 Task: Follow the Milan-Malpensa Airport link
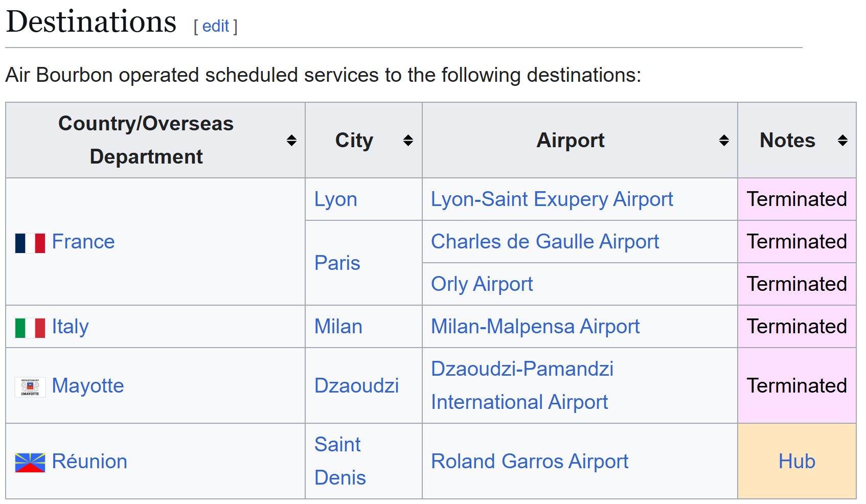tap(535, 327)
